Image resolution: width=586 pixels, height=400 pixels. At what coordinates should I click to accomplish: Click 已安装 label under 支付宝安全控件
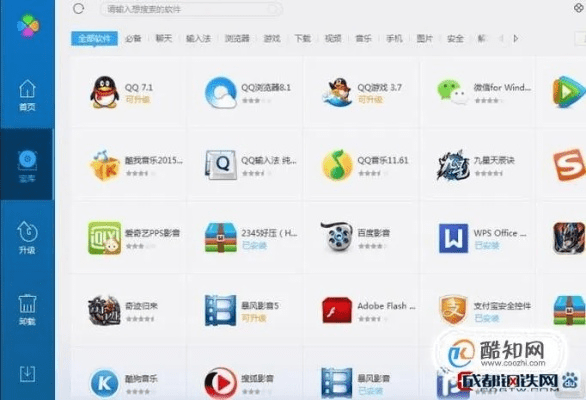tap(487, 318)
